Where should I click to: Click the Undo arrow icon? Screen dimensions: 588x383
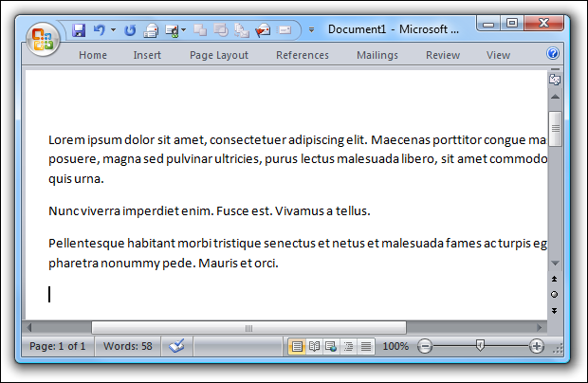click(x=100, y=30)
